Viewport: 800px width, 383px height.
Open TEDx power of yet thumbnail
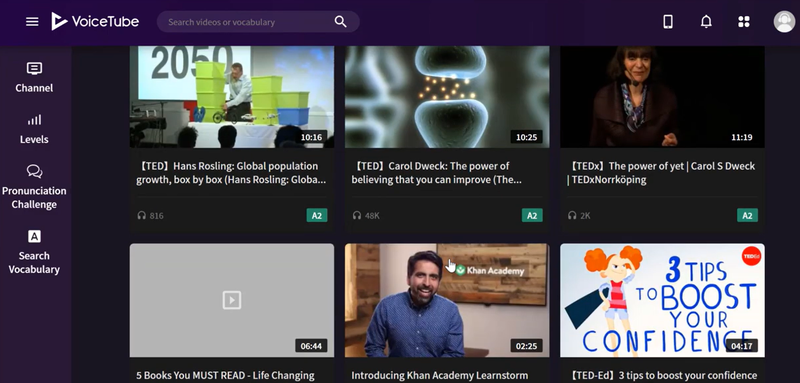[x=662, y=97]
